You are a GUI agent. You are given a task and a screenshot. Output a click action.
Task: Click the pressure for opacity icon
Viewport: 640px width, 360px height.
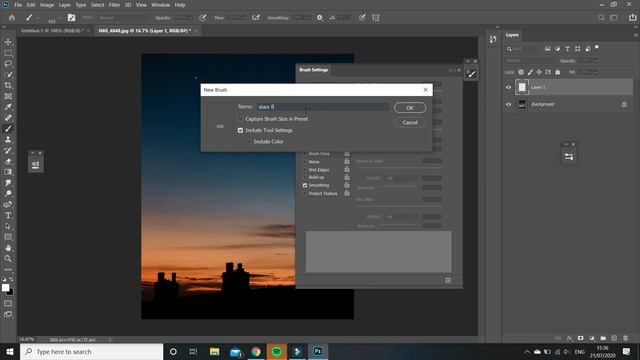(203, 18)
